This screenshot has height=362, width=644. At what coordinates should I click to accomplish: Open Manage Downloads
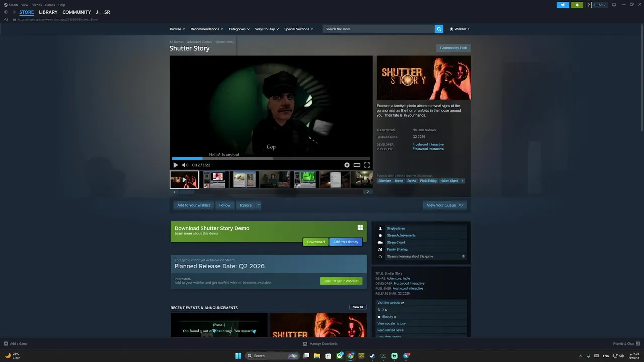[x=320, y=344]
